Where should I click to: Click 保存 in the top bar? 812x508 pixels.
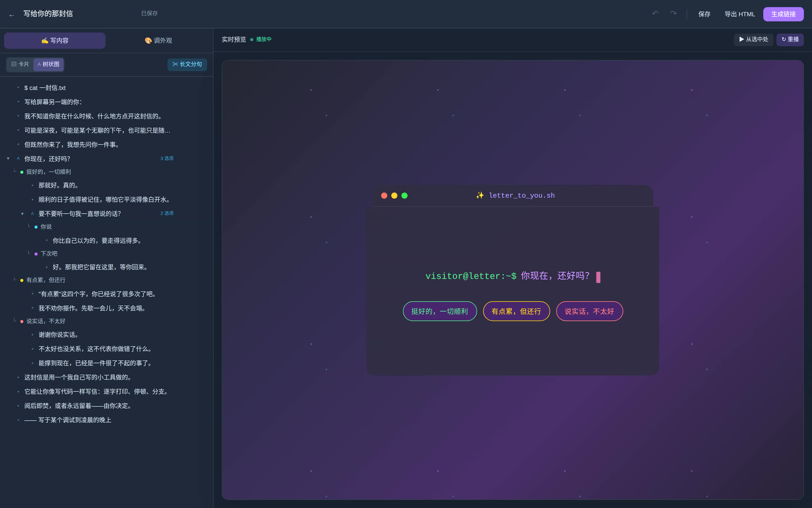pos(704,14)
